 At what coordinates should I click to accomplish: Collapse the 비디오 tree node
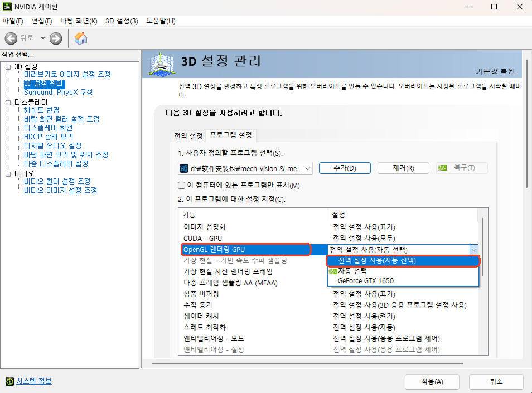(x=8, y=174)
